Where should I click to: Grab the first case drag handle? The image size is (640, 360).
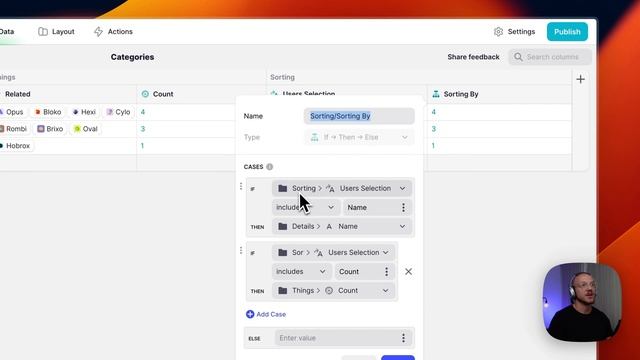coord(241,186)
